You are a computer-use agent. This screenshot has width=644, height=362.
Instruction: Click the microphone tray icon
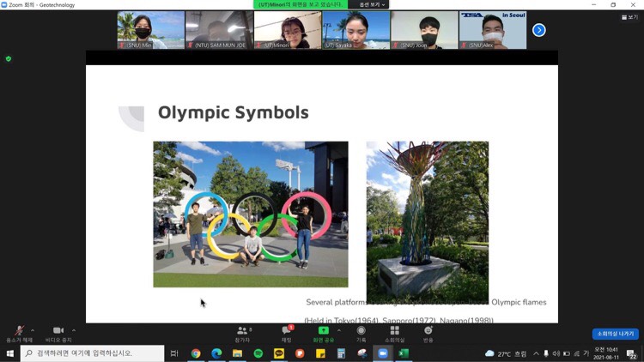(546, 353)
